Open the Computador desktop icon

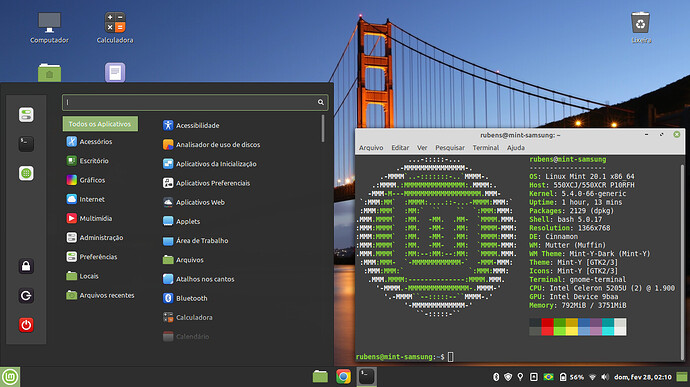[x=49, y=27]
